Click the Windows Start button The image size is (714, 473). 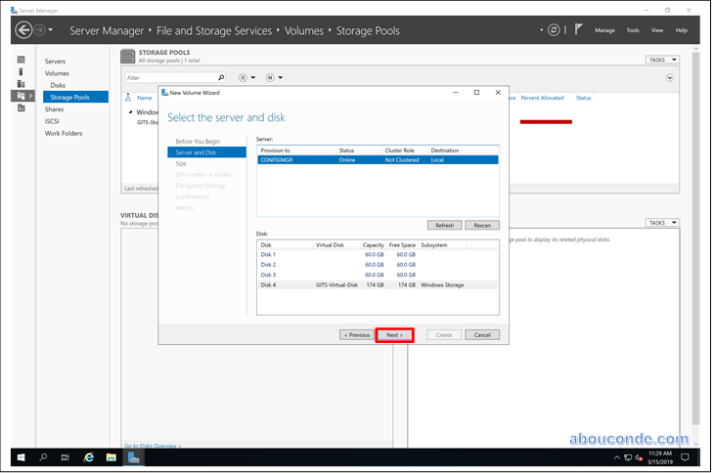point(20,457)
